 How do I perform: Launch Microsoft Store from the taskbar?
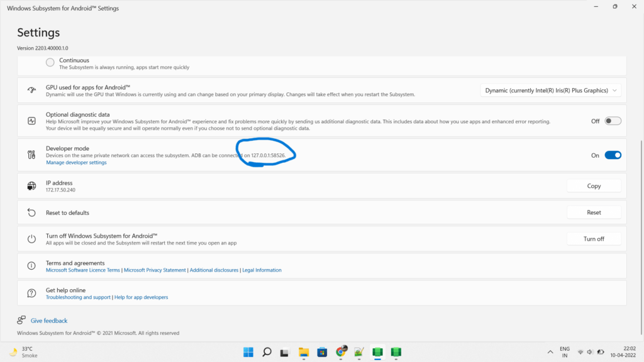click(x=322, y=352)
